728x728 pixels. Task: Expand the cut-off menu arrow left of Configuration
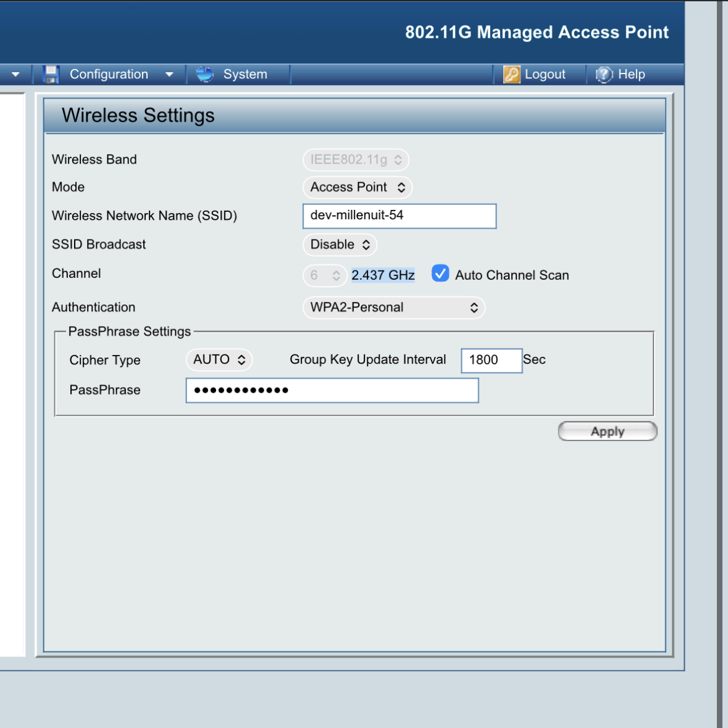[15, 74]
